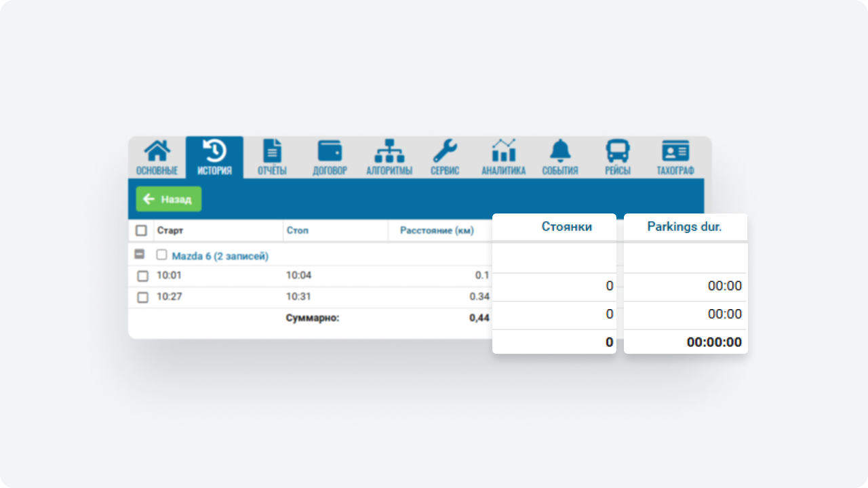868x488 pixels.
Task: Sort by the Расстояние (км) column
Action: 437,230
